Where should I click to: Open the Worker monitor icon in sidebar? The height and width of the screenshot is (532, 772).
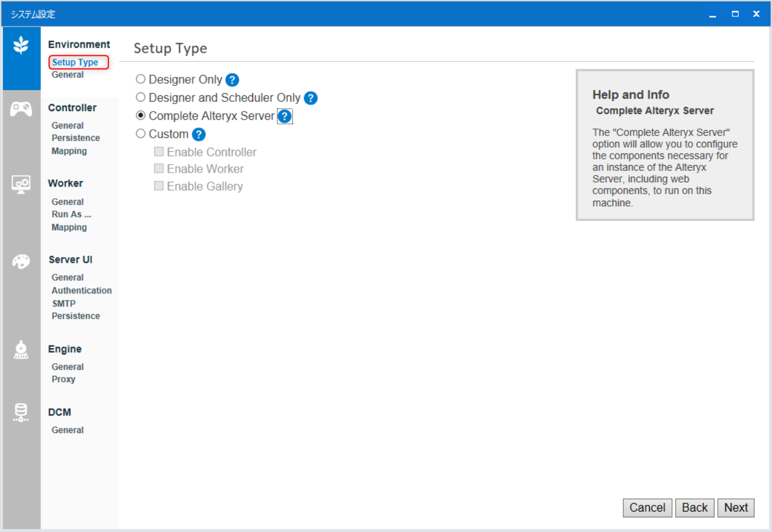tap(21, 183)
